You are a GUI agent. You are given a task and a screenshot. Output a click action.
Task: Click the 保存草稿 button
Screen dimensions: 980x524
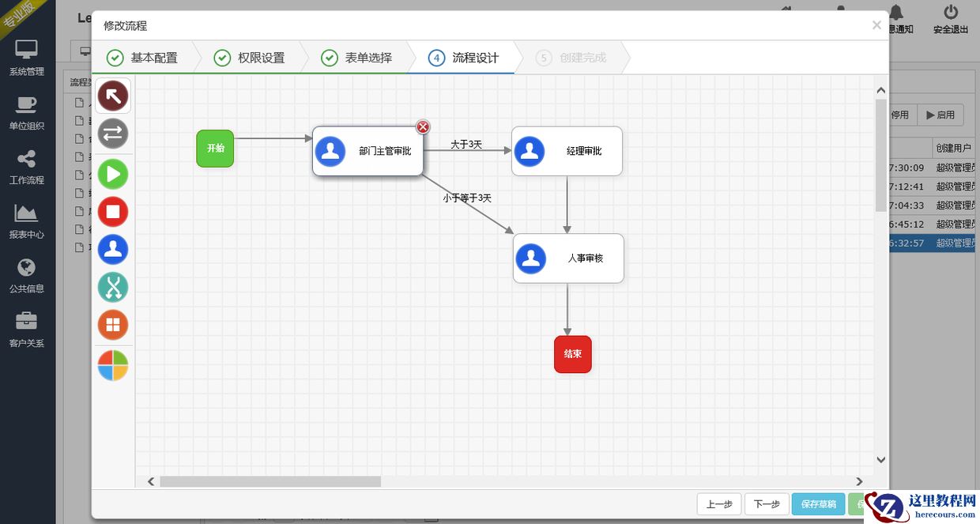click(x=818, y=504)
